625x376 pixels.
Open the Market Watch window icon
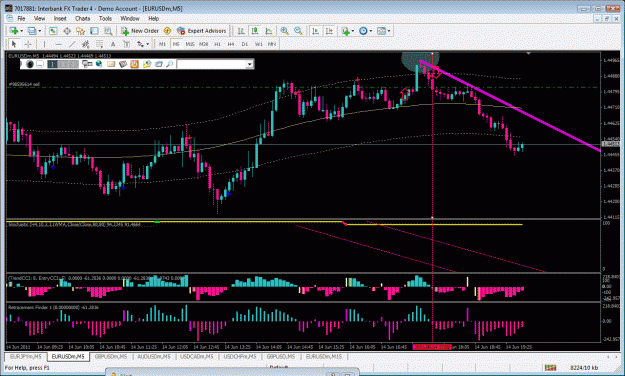click(53, 31)
